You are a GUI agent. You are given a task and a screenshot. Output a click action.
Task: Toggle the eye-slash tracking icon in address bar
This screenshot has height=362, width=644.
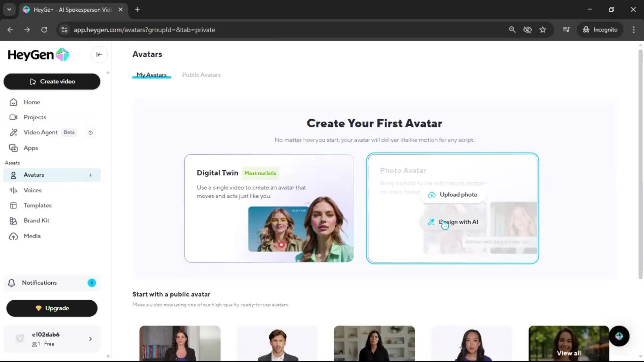(527, 30)
